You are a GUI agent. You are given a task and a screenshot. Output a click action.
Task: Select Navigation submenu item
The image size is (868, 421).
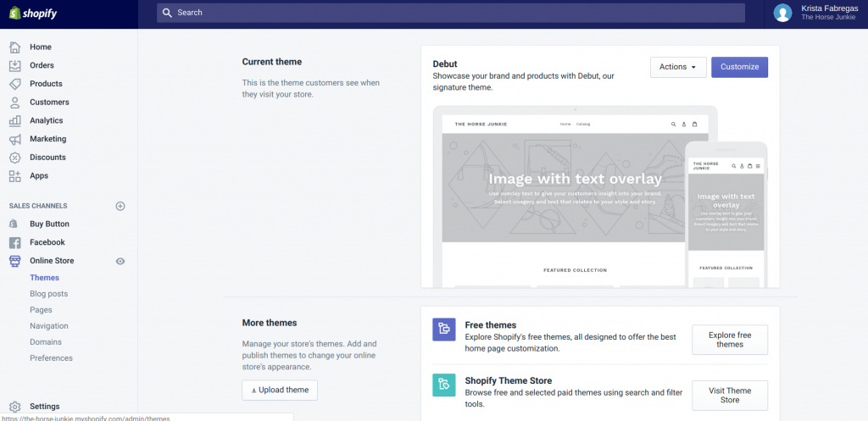coord(49,326)
